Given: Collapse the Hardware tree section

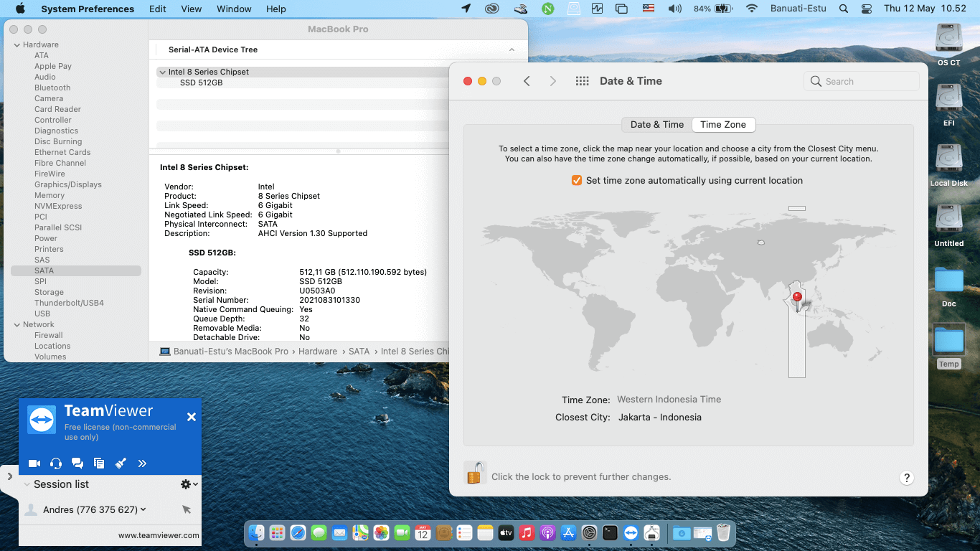Looking at the screenshot, I should [17, 44].
